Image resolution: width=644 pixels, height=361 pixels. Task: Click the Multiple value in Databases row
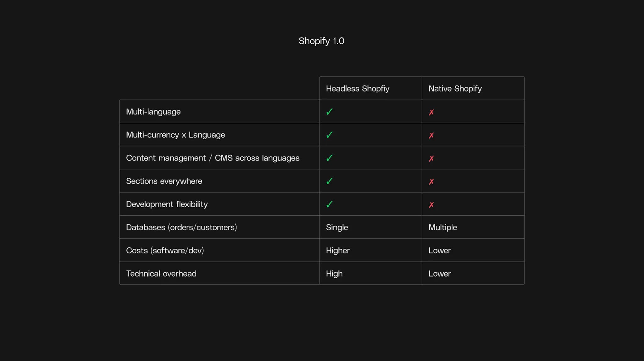[442, 227]
